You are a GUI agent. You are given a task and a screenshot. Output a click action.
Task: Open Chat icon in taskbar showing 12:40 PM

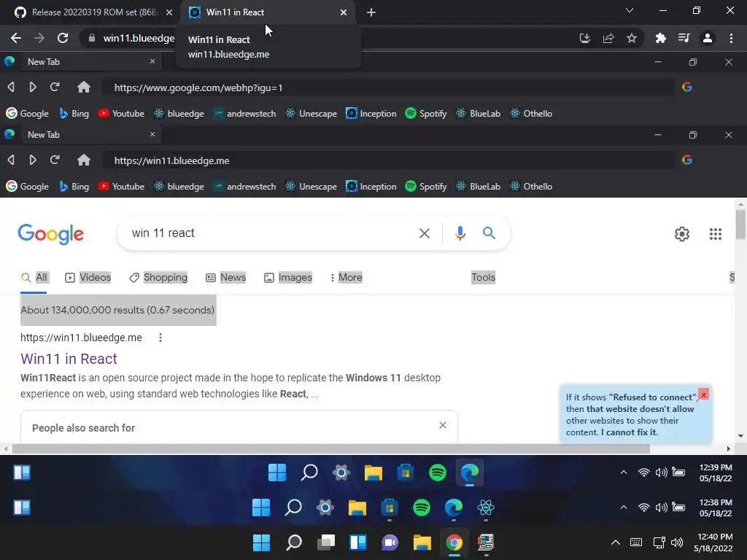point(390,542)
